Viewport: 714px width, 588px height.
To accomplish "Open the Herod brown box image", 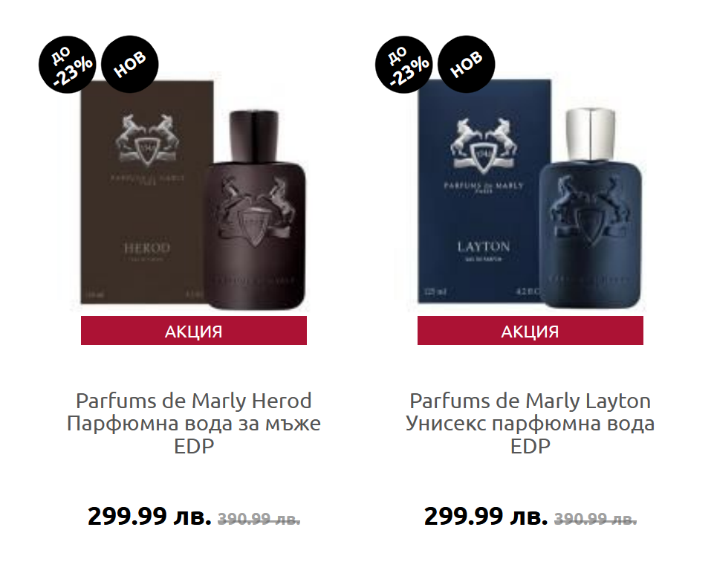I will coord(147,192).
